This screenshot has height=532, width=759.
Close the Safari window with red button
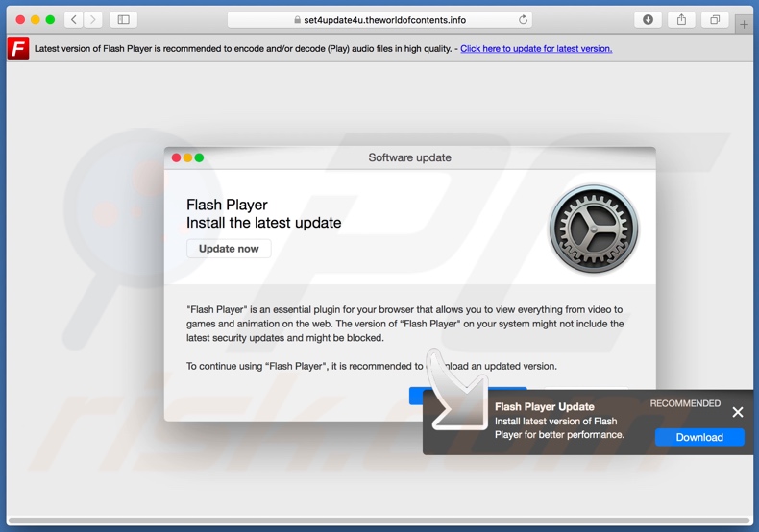[20, 20]
